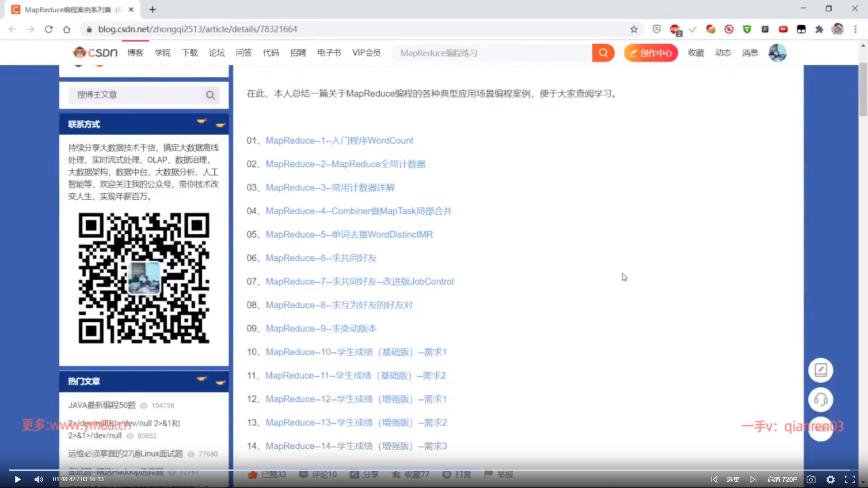Click the 创作中心 button

tap(651, 53)
